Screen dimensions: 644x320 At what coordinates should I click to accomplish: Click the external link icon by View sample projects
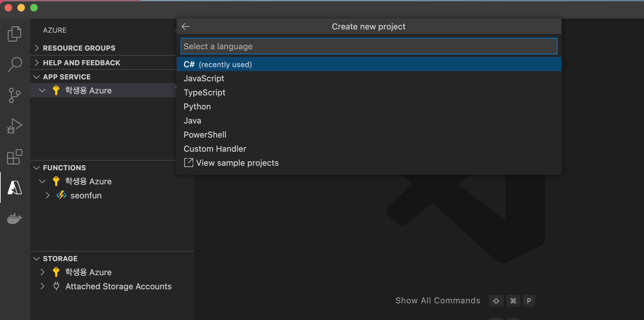click(x=189, y=163)
